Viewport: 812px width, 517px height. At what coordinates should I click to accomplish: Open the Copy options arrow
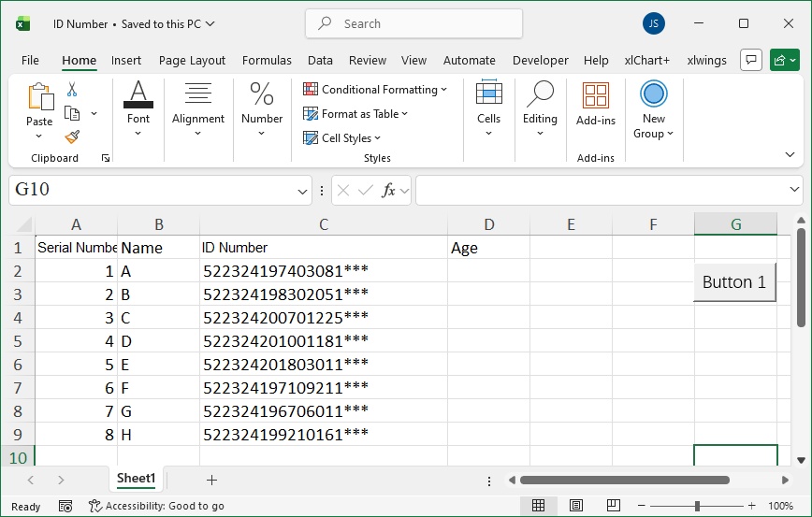94,113
